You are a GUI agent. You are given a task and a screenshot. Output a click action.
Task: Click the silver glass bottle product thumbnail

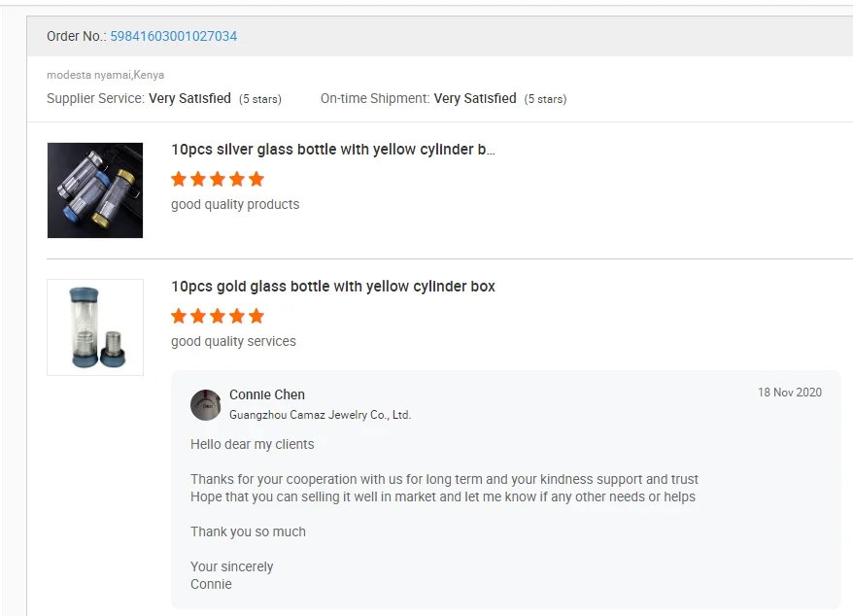click(x=95, y=190)
